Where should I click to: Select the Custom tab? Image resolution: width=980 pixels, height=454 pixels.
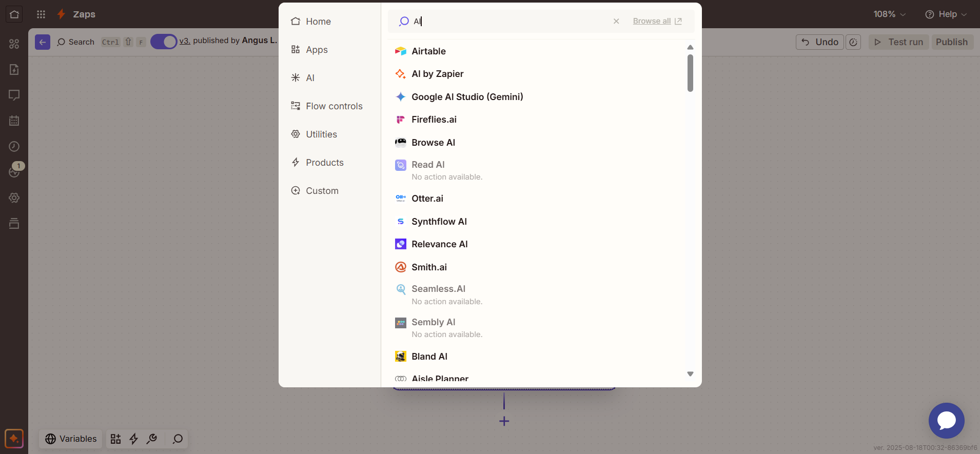pos(329,191)
